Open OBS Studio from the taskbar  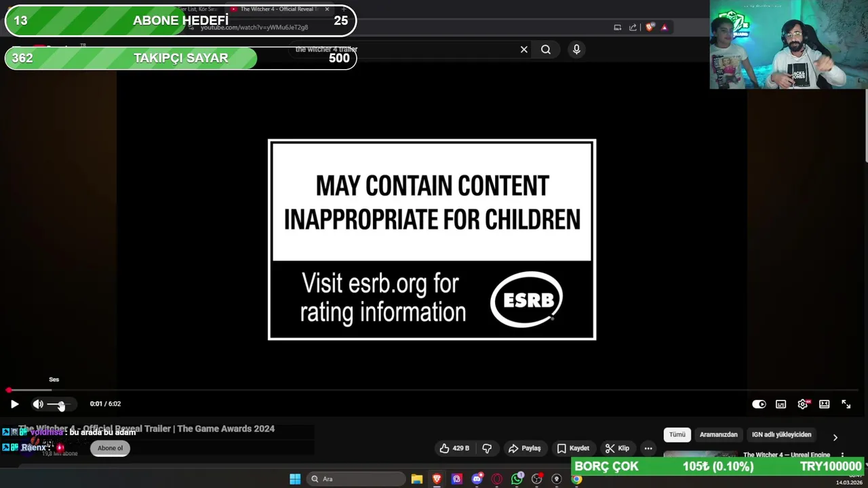(x=537, y=479)
